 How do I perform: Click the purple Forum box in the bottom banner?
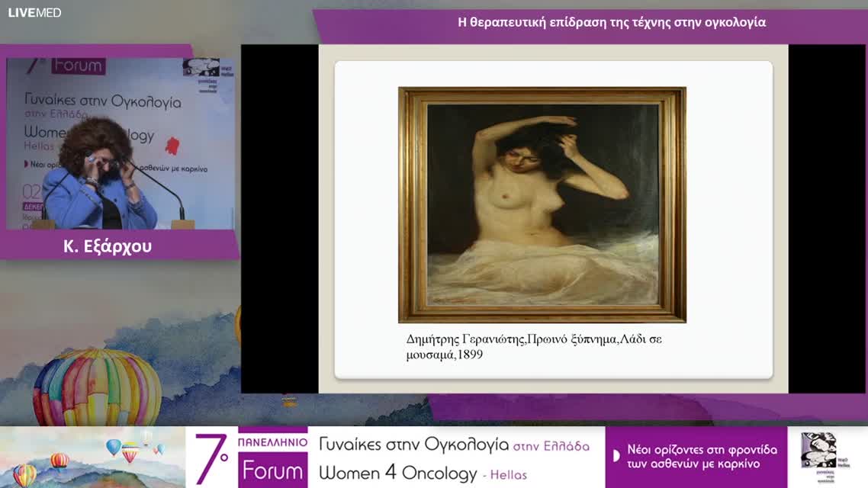272,470
